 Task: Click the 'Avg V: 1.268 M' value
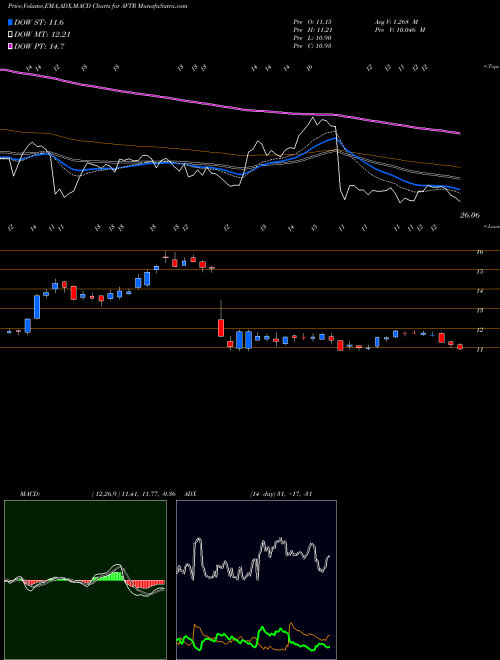pos(396,22)
